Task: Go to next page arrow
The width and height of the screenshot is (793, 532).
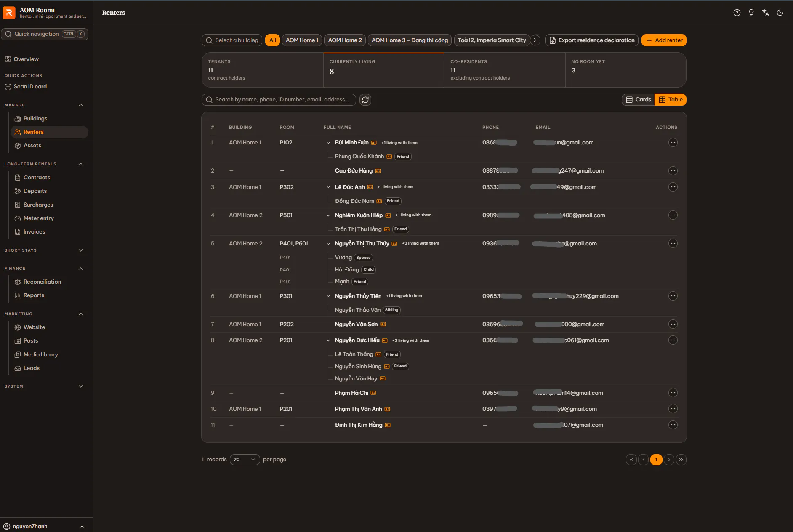Action: (669, 460)
